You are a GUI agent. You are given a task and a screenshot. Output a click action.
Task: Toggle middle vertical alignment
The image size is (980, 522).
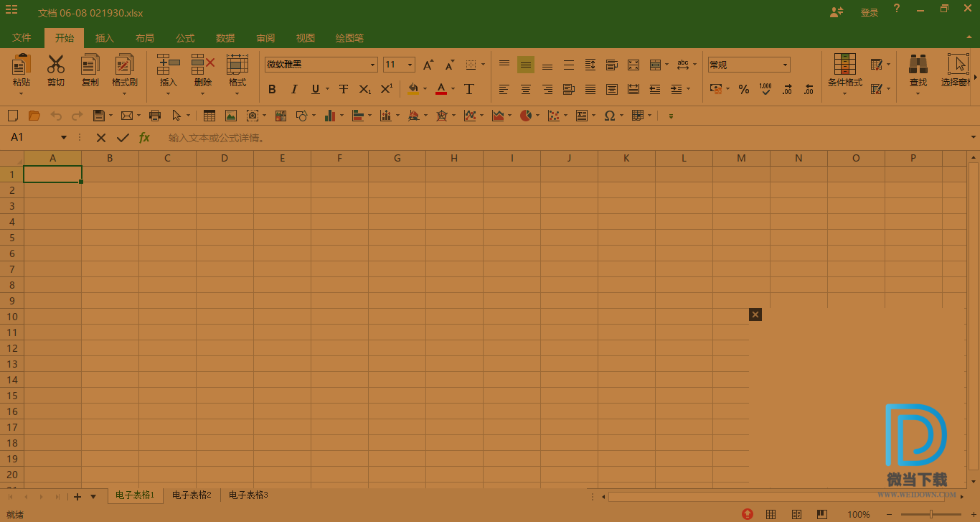(x=526, y=65)
